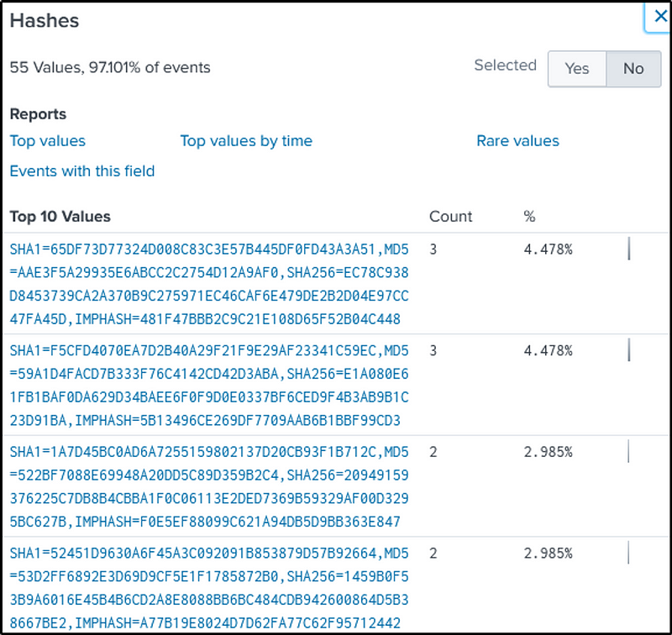
Task: Select hash value starting SHA1=1A7D45BC
Action: pos(209,487)
